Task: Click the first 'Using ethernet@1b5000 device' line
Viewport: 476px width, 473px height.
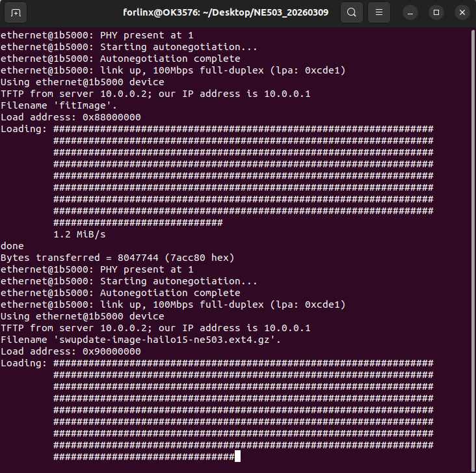Action: point(83,82)
